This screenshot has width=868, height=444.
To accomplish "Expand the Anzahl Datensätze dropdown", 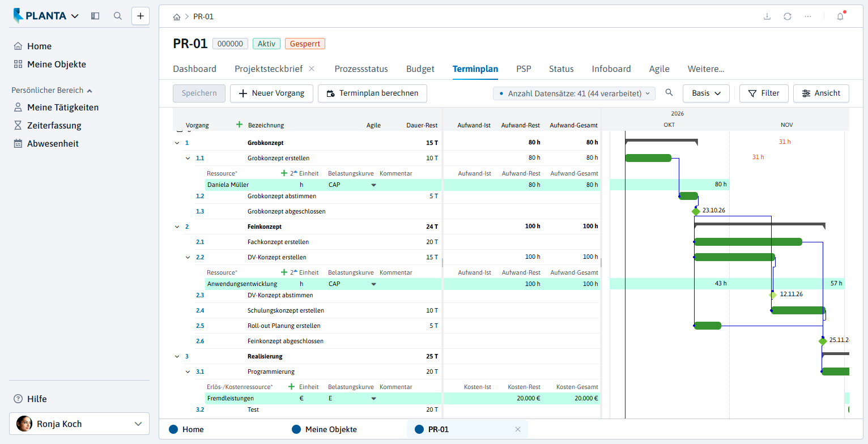I will [x=574, y=93].
